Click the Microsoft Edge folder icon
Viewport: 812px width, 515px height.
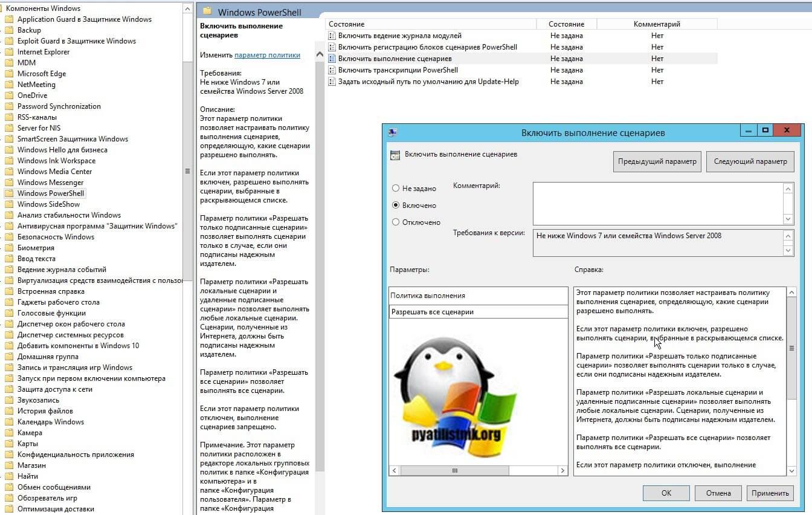8,74
